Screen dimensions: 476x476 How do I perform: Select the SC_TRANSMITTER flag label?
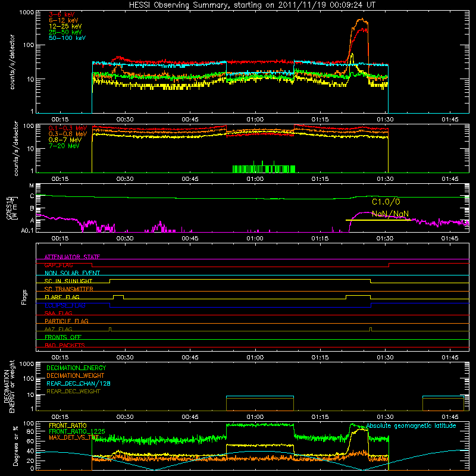pyautogui.click(x=69, y=289)
